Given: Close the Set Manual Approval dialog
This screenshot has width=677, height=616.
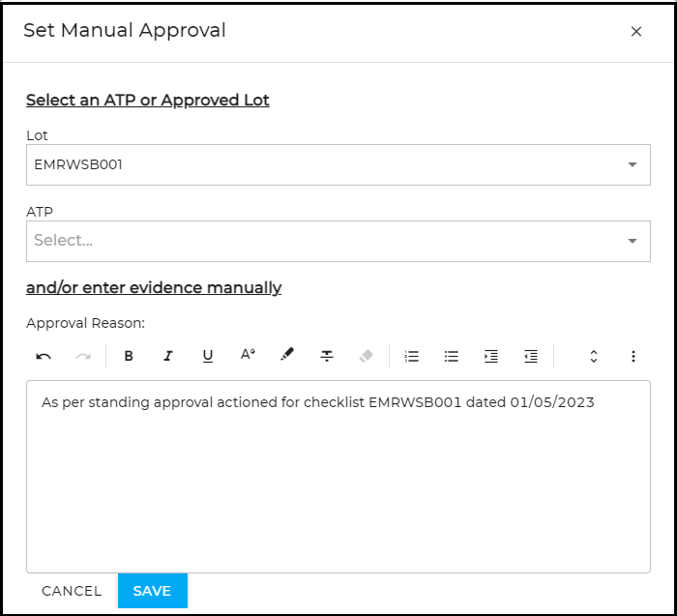Looking at the screenshot, I should pos(636,32).
